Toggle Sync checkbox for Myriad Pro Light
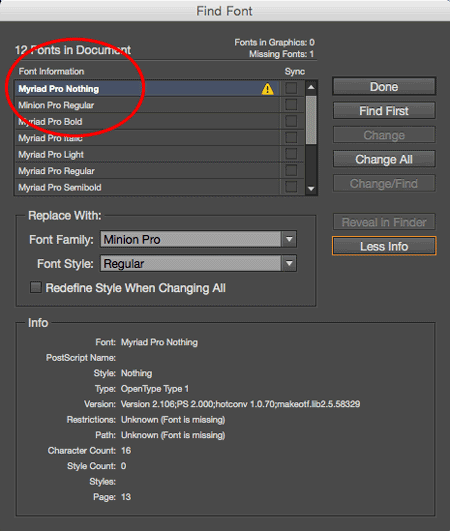450x531 pixels. pos(291,154)
